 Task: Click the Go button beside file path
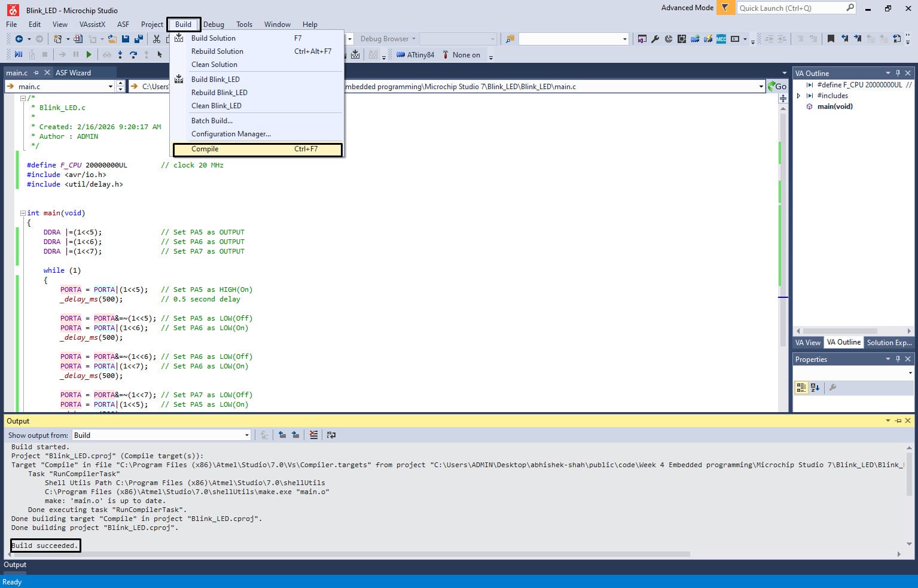click(x=777, y=86)
